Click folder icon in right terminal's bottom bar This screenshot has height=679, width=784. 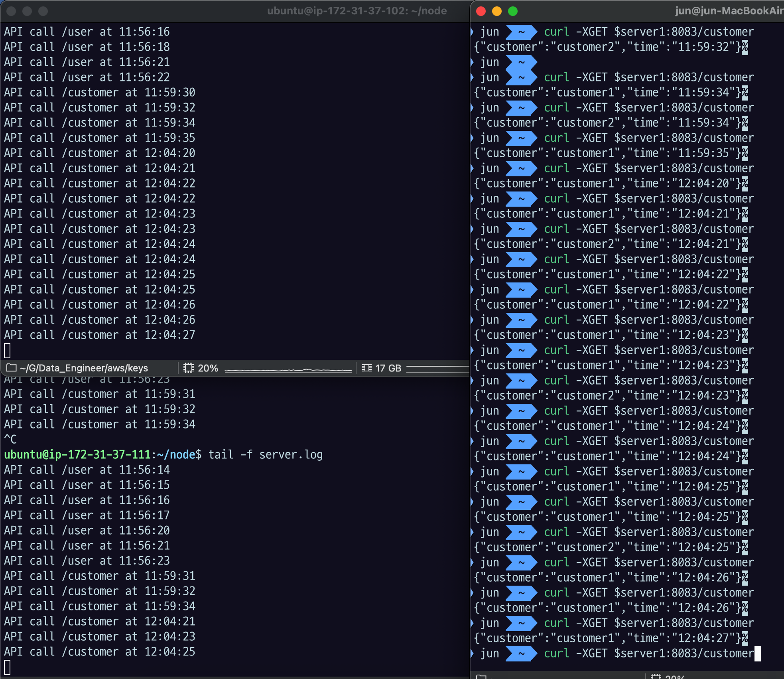[x=481, y=677]
